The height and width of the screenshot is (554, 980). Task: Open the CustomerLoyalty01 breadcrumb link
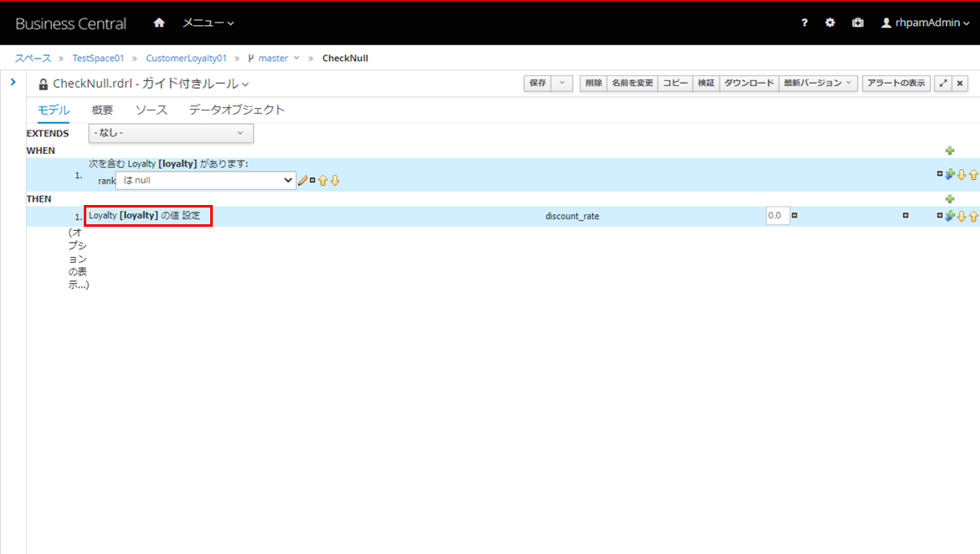coord(186,58)
